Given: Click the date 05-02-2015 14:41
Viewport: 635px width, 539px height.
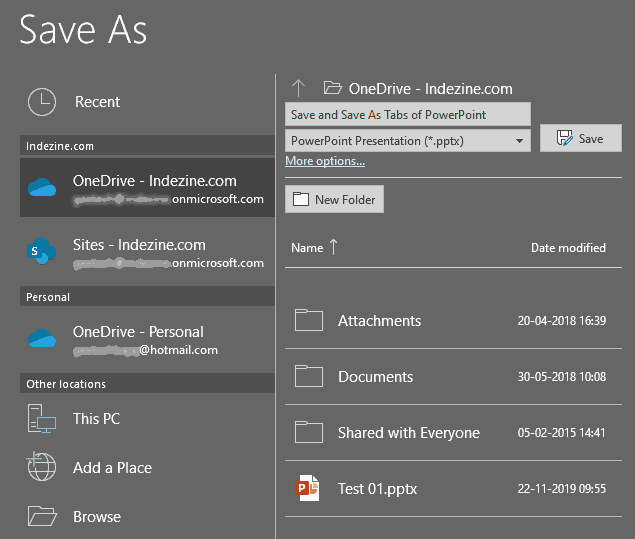Looking at the screenshot, I should click(561, 432).
